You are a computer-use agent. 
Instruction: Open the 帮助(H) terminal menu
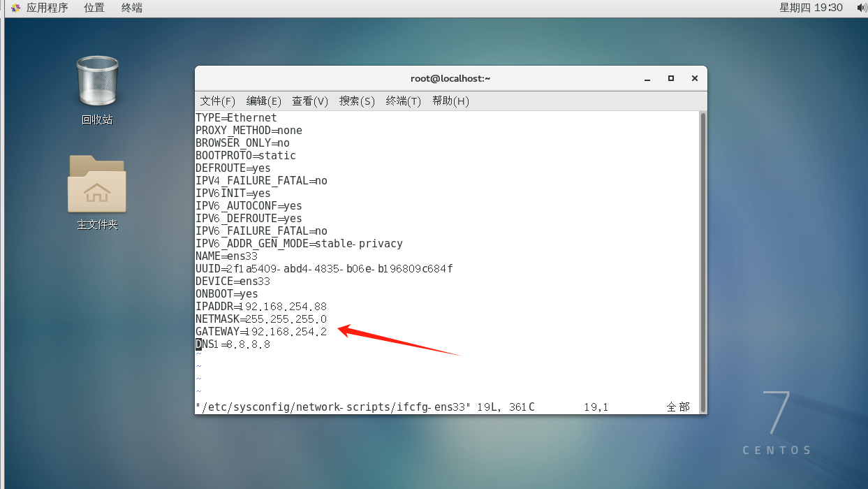point(450,101)
